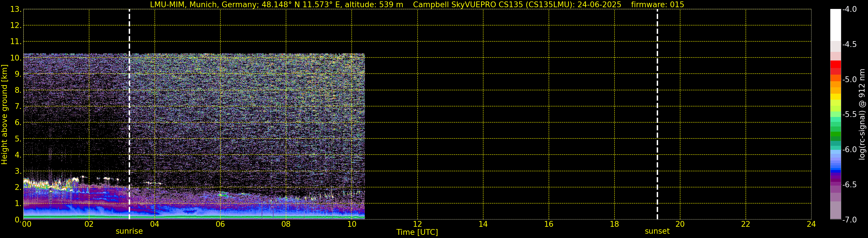The width and height of the screenshot is (868, 238).
Task: Click the "00" time axis tick label
Action: 26,224
